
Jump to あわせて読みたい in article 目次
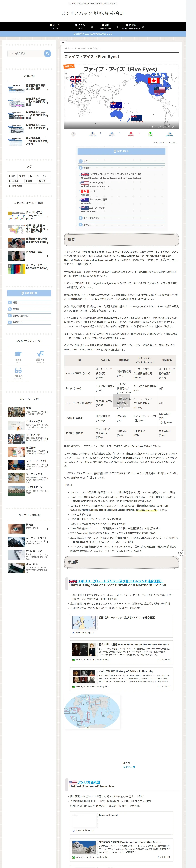[92, 218]
